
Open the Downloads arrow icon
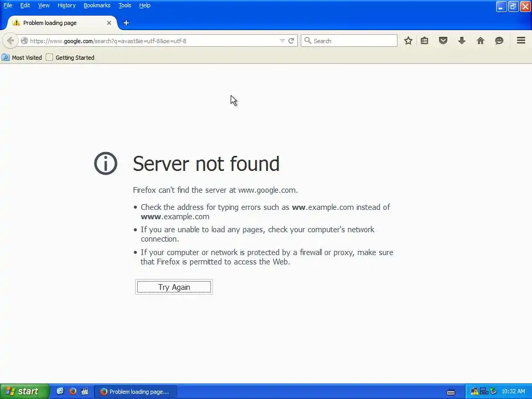(462, 41)
